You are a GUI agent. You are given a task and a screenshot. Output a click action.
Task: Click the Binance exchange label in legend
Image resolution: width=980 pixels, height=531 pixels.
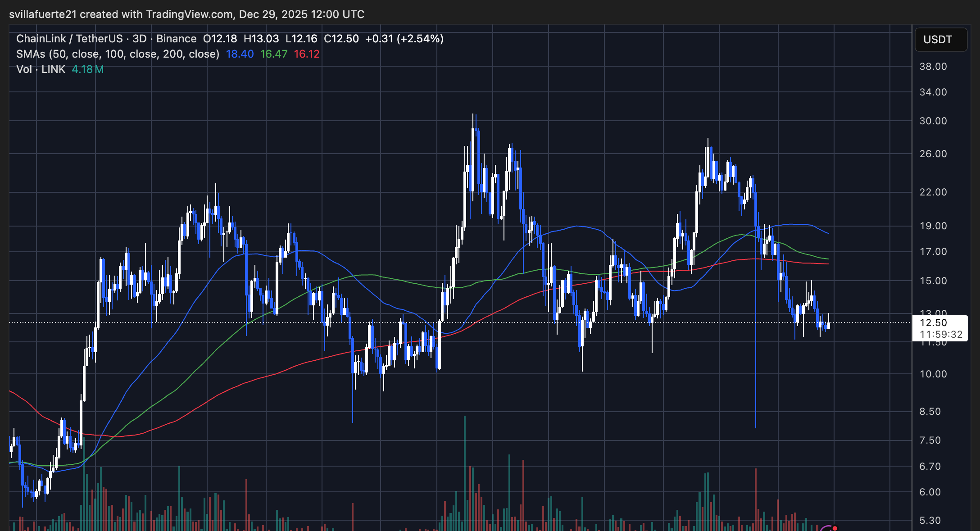176,39
